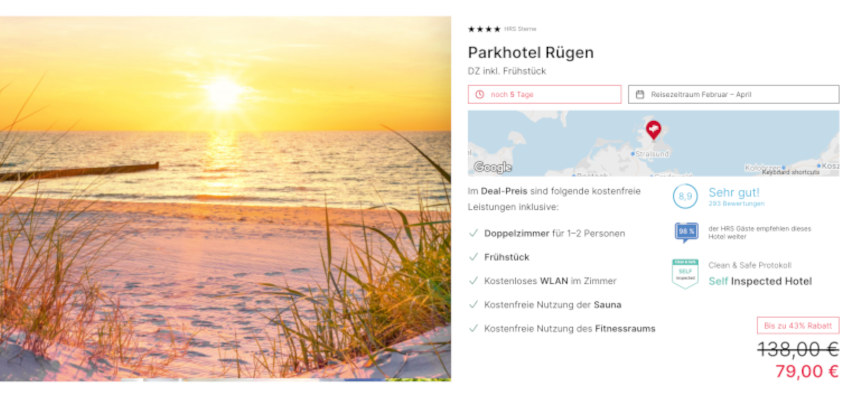Click checkmark beside Doppelzimmer für 1–2 Personen
850x405 pixels.
point(473,233)
